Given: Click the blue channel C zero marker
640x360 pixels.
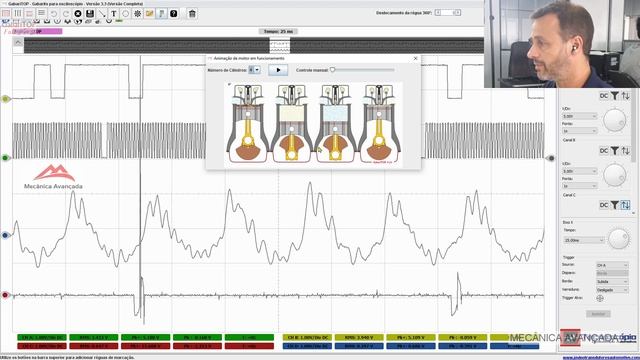Looking at the screenshot, I should click(x=6, y=235).
